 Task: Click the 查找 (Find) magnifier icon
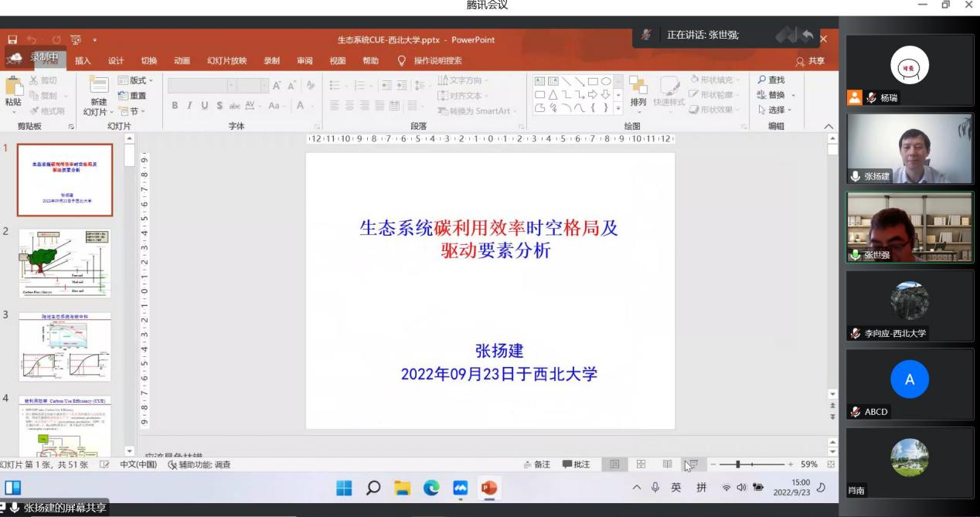pos(762,80)
